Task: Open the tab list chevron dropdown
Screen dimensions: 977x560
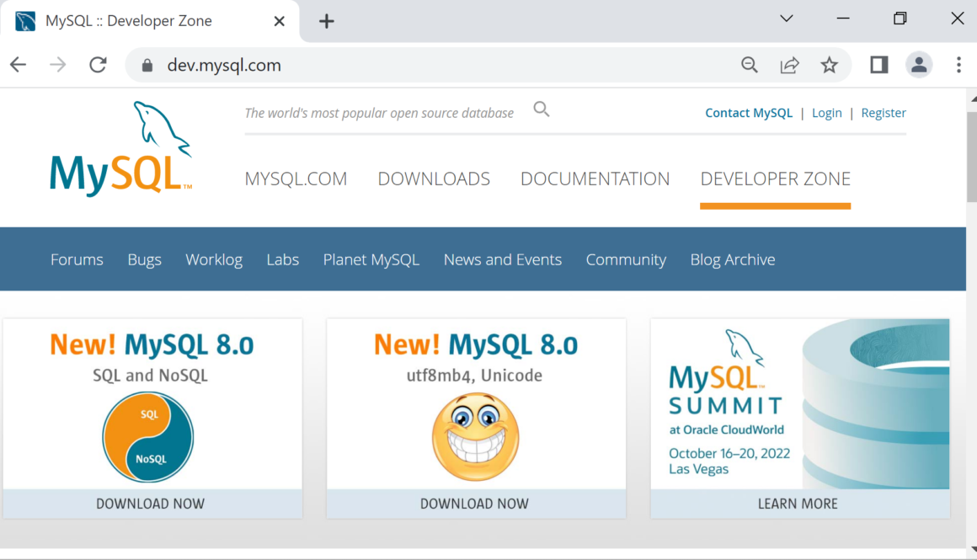Action: (x=786, y=18)
